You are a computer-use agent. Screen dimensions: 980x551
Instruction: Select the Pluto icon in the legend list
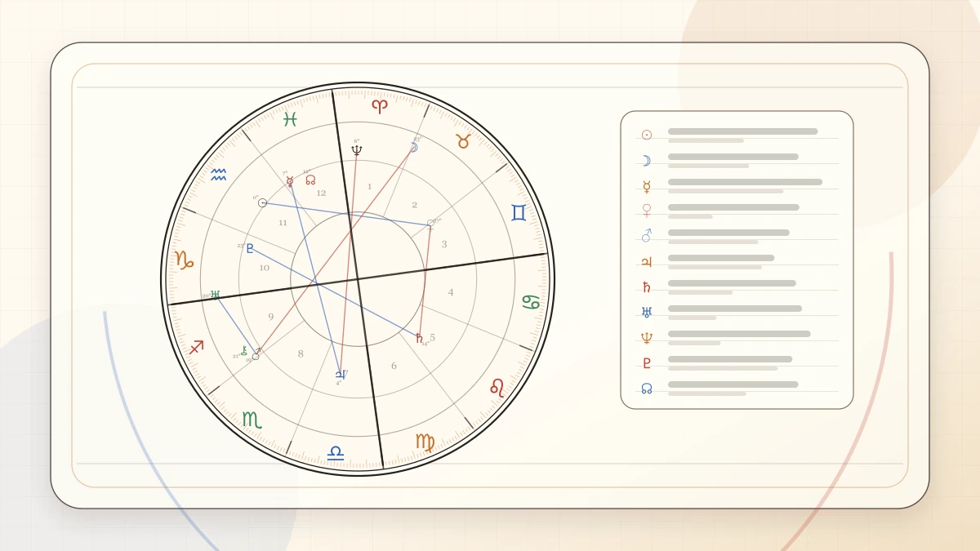(647, 363)
